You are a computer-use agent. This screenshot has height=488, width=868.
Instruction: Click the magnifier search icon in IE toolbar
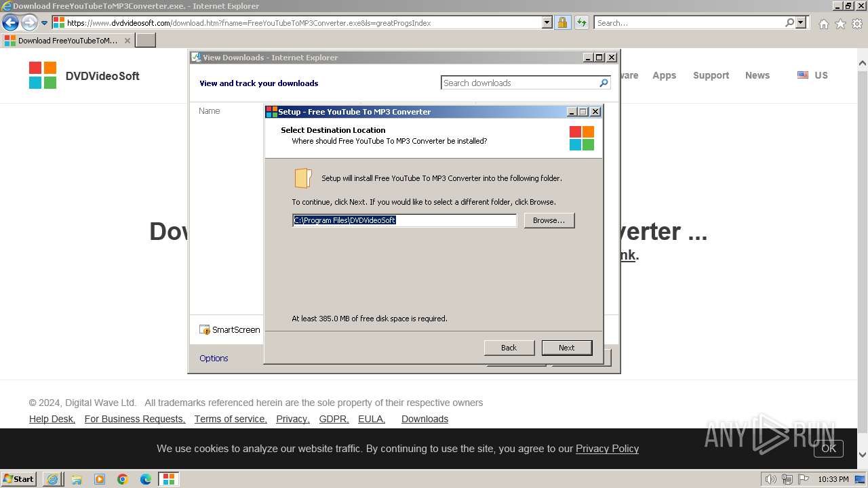[x=789, y=22]
